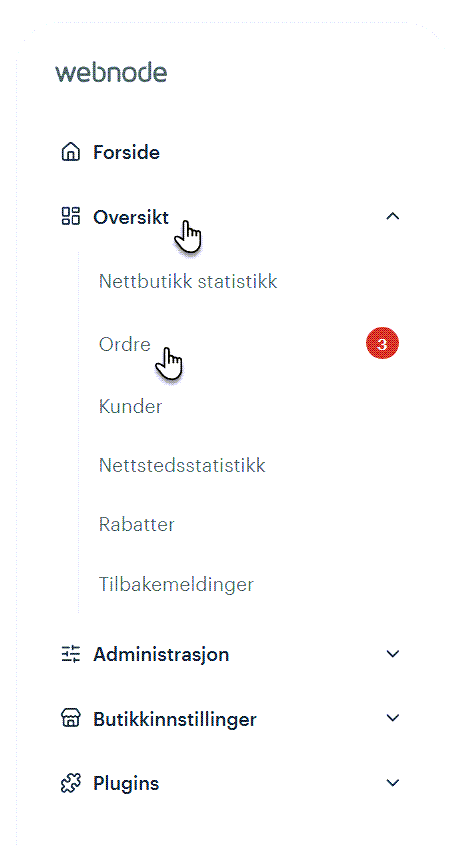461x847 pixels.
Task: Click the webnode logo
Action: pyautogui.click(x=111, y=72)
